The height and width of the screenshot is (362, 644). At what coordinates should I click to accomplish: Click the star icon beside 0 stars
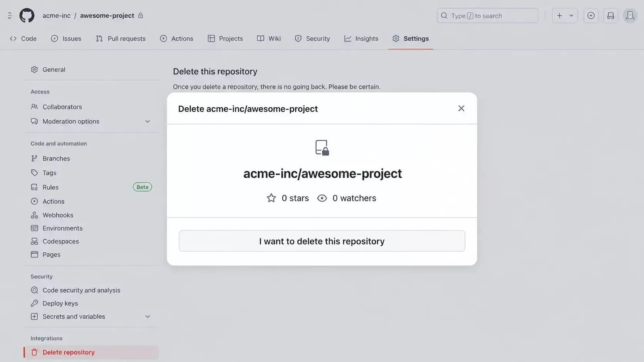[x=271, y=198]
